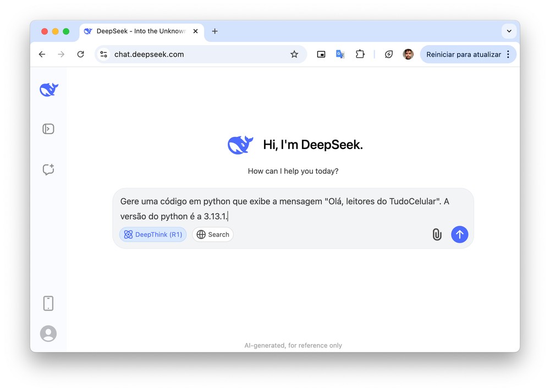
Task: Open the picture-in-picture media icon
Action: (321, 54)
